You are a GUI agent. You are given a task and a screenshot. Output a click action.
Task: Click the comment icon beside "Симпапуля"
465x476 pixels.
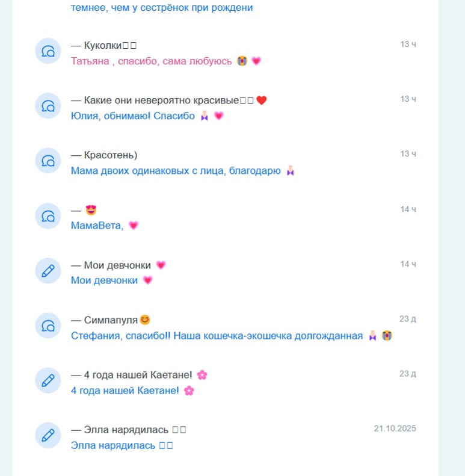[x=48, y=326]
